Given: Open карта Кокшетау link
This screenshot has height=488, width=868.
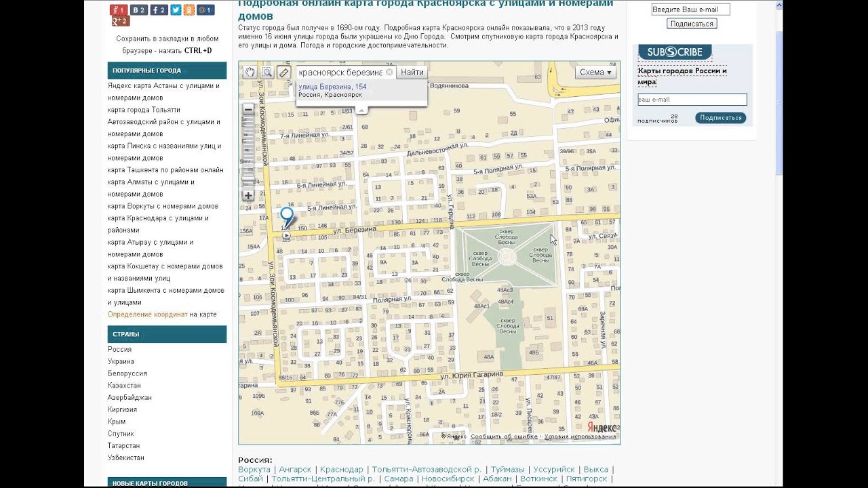Looking at the screenshot, I should click(165, 272).
